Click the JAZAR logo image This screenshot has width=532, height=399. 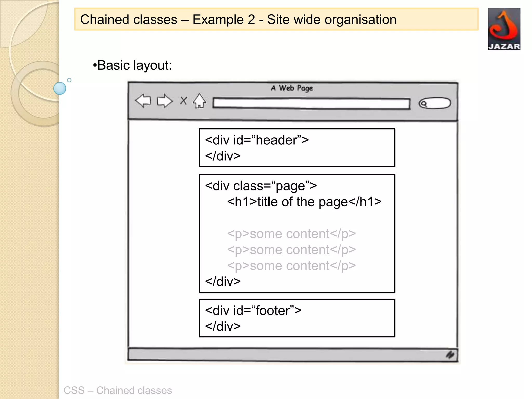click(504, 29)
